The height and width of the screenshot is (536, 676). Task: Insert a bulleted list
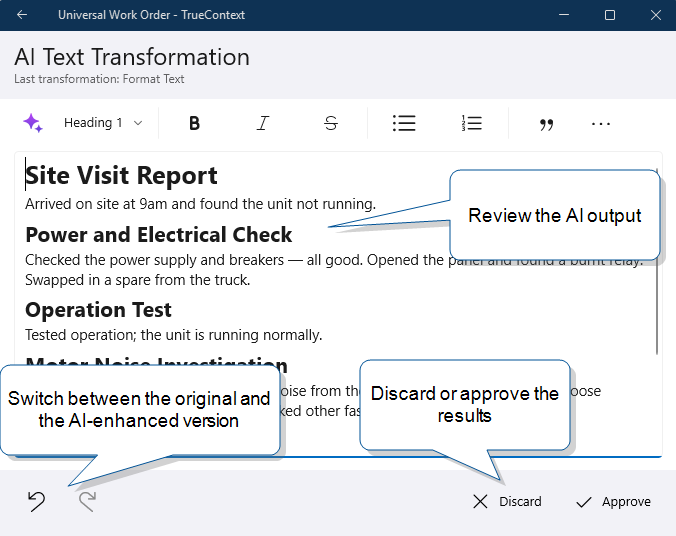coord(404,123)
